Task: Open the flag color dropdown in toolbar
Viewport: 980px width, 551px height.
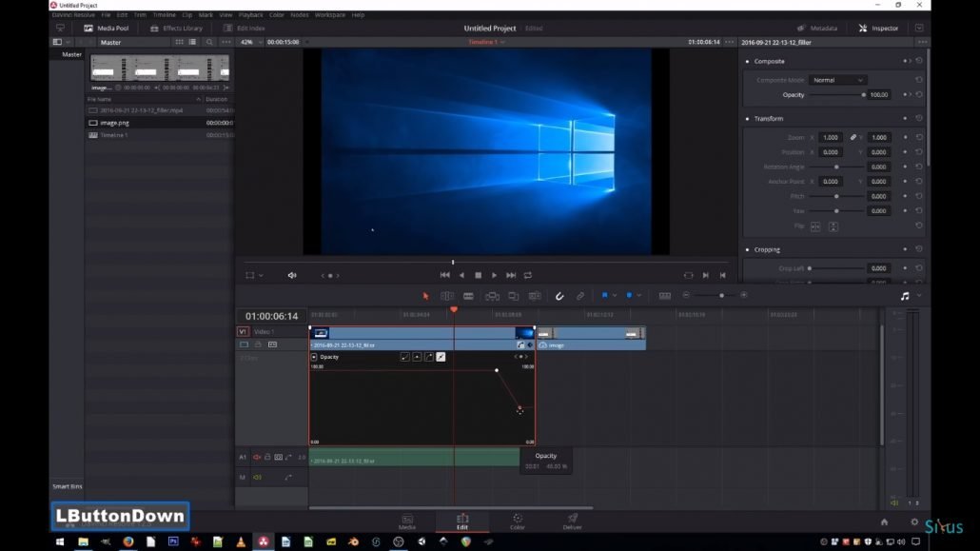Action: point(615,296)
